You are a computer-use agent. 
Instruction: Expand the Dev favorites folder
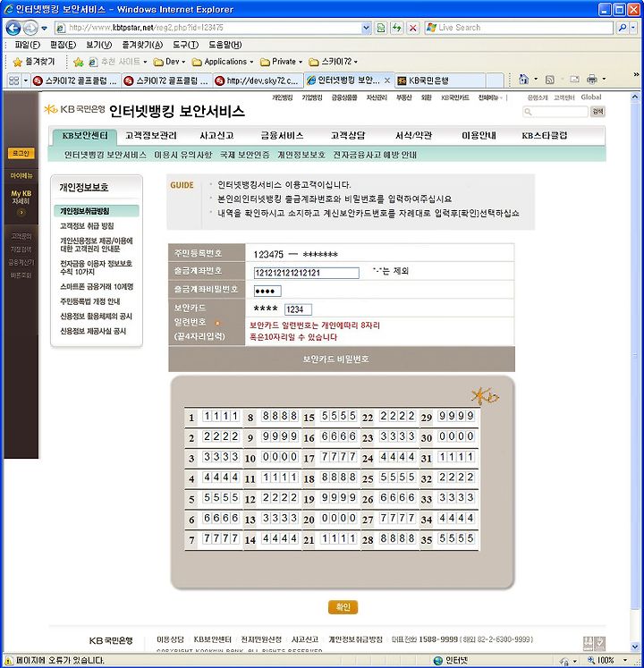(x=169, y=62)
